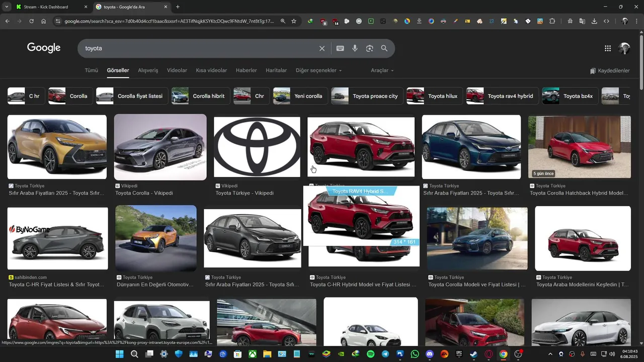Open the ByNoGame sahibinden C-HR image
This screenshot has width=644, height=362.
click(58, 239)
